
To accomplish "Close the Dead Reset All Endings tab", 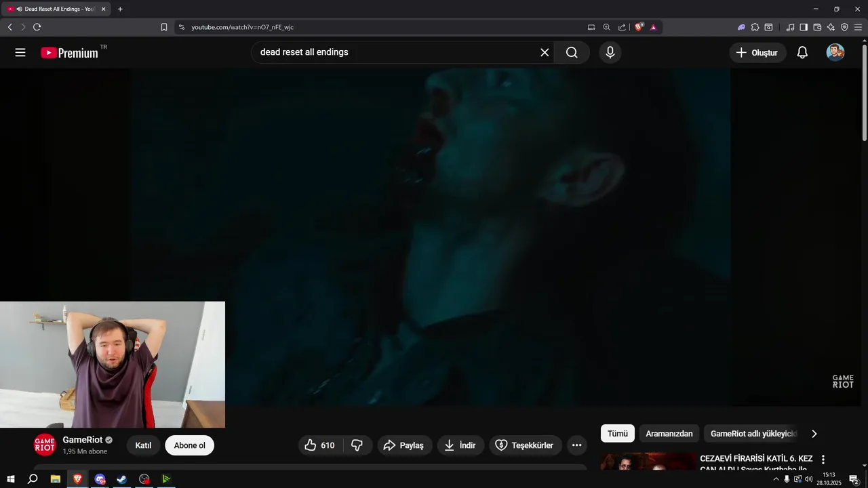I will click(104, 9).
